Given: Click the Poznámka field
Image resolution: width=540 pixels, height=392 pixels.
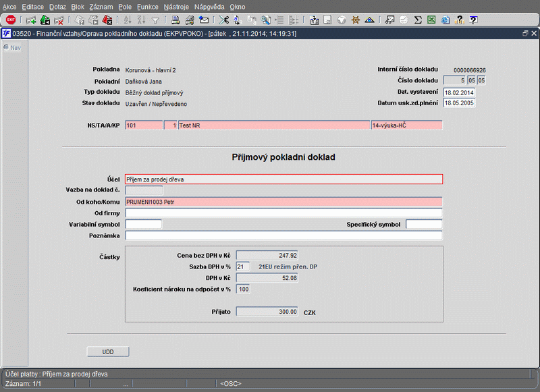Looking at the screenshot, I should (x=283, y=235).
